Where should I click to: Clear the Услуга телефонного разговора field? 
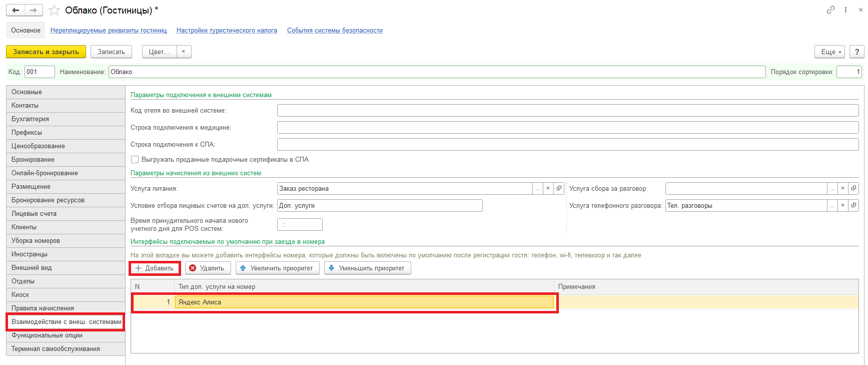[x=842, y=206]
